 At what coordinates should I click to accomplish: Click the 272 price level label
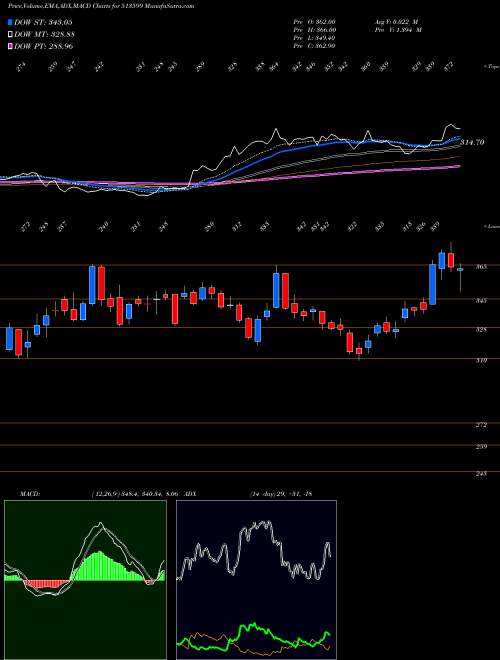coord(482,425)
